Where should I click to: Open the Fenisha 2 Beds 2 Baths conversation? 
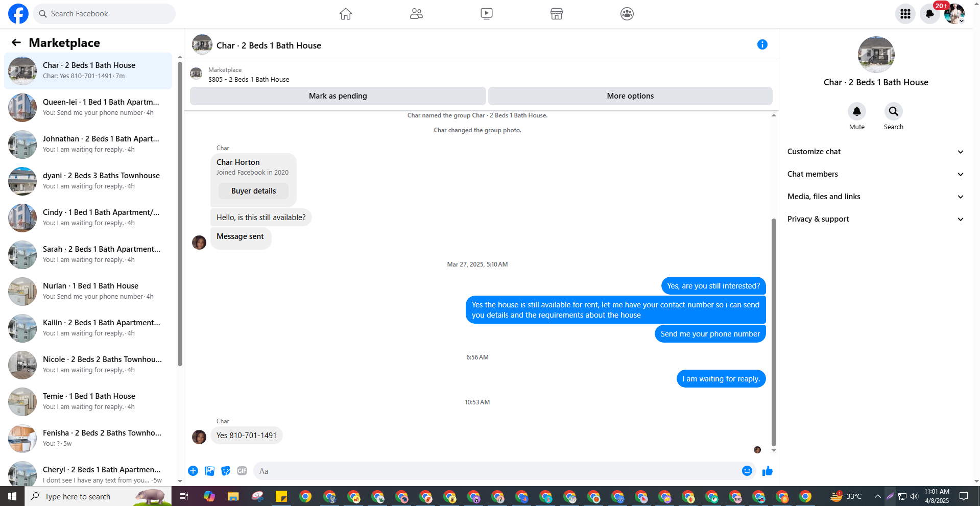pos(88,438)
